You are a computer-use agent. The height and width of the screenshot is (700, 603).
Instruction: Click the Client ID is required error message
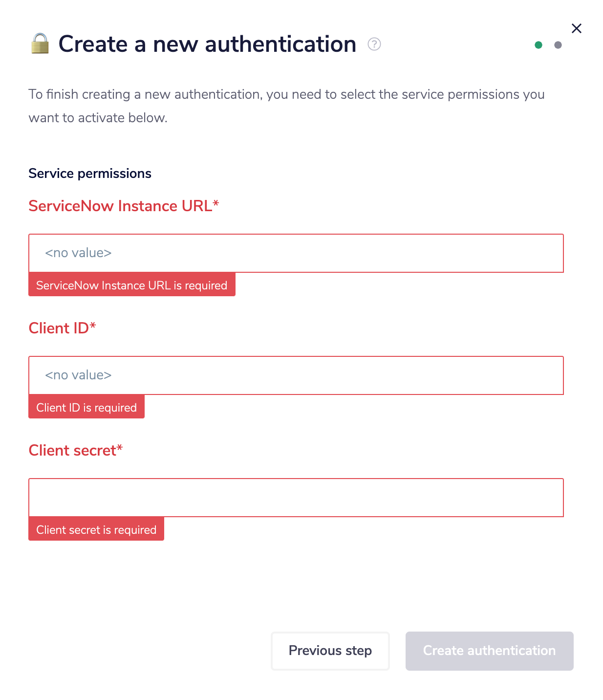[x=86, y=407]
